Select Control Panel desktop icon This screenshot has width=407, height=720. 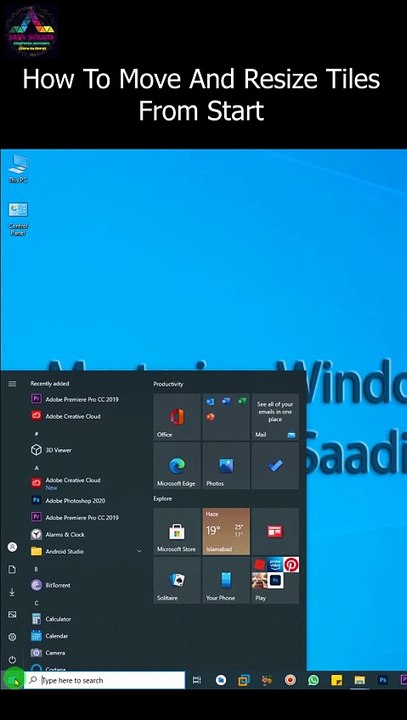click(18, 219)
